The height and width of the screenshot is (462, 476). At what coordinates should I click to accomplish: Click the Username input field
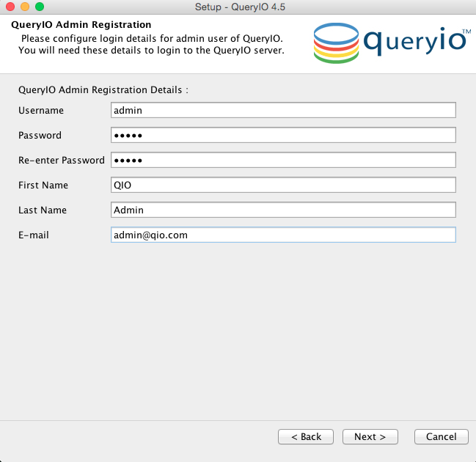[x=283, y=110]
